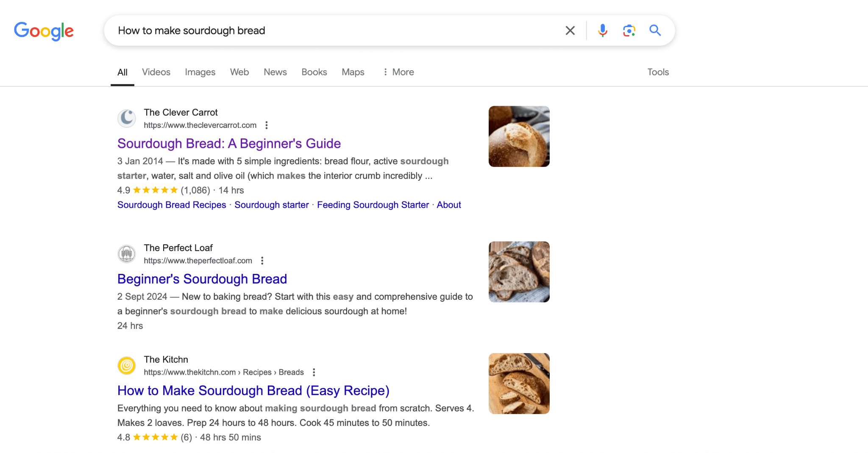Viewport: 868px width, 453px height.
Task: Open the three-dot menu for The Clever Carrot result
Action: [267, 125]
